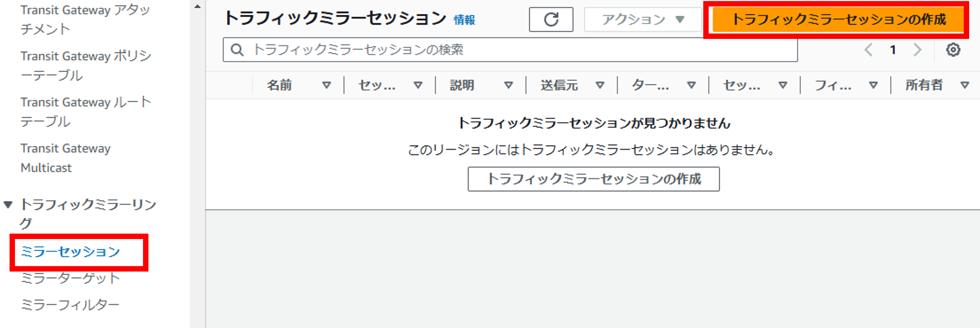Click 所有者 column header text
This screenshot has width=980, height=328.
pyautogui.click(x=924, y=85)
